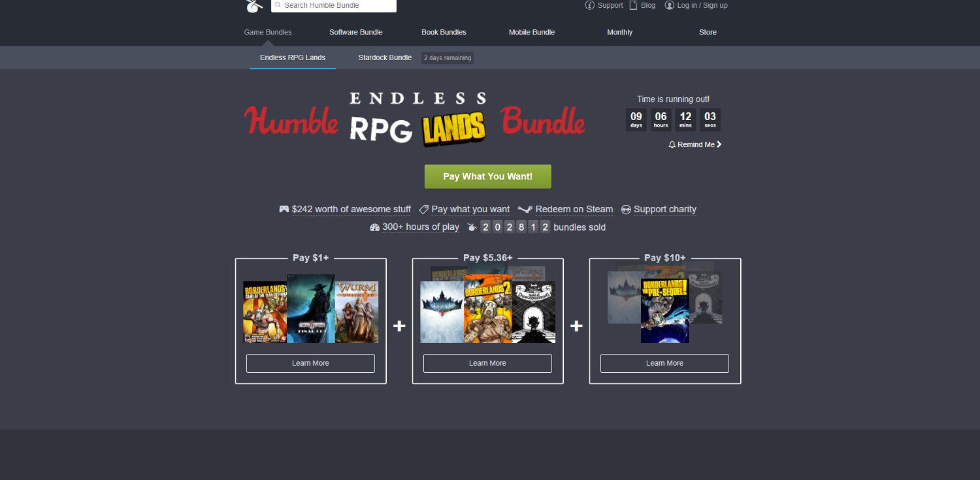Focus the Search Humble Bundle field
This screenshot has width=980, height=480.
point(334,5)
